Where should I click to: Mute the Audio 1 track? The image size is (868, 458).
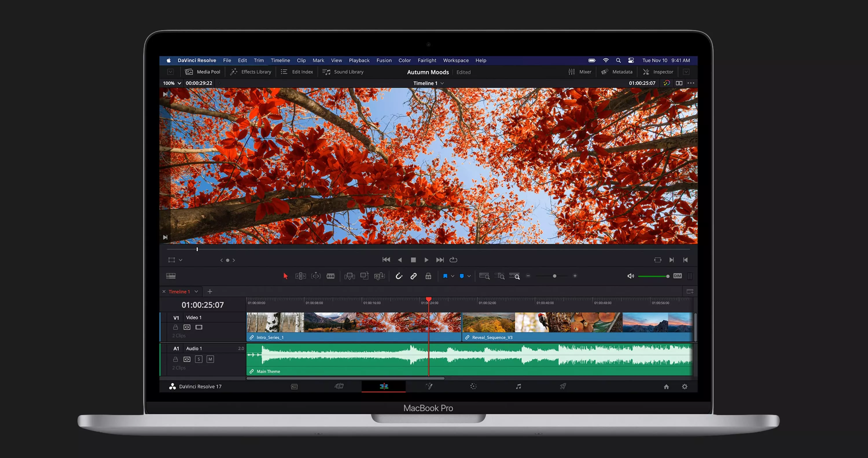point(210,359)
